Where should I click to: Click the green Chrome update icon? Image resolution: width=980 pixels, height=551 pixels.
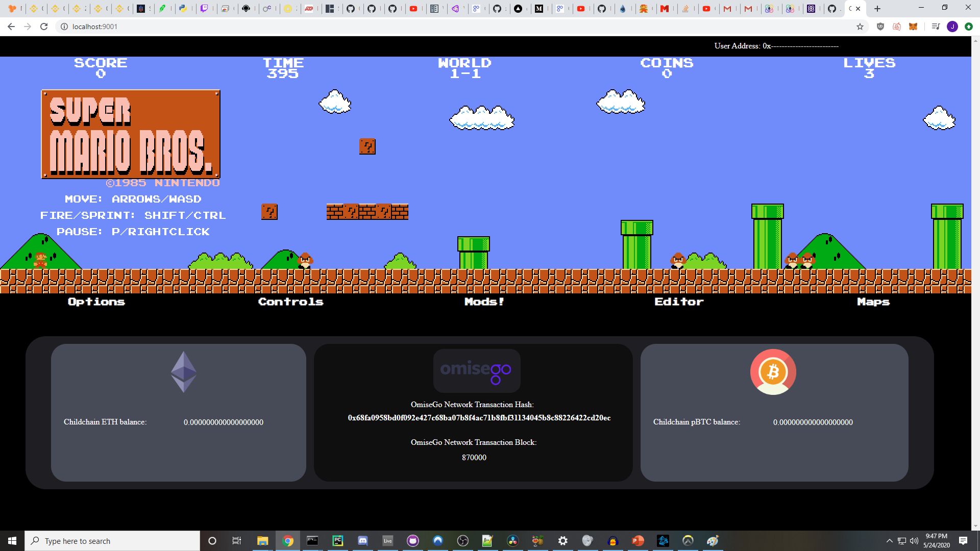click(x=969, y=27)
